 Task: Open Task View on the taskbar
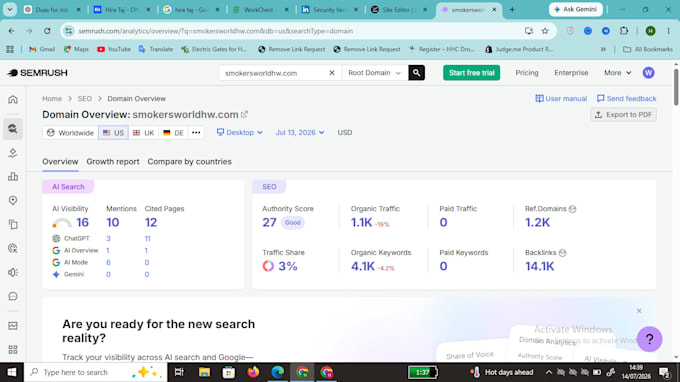(179, 372)
